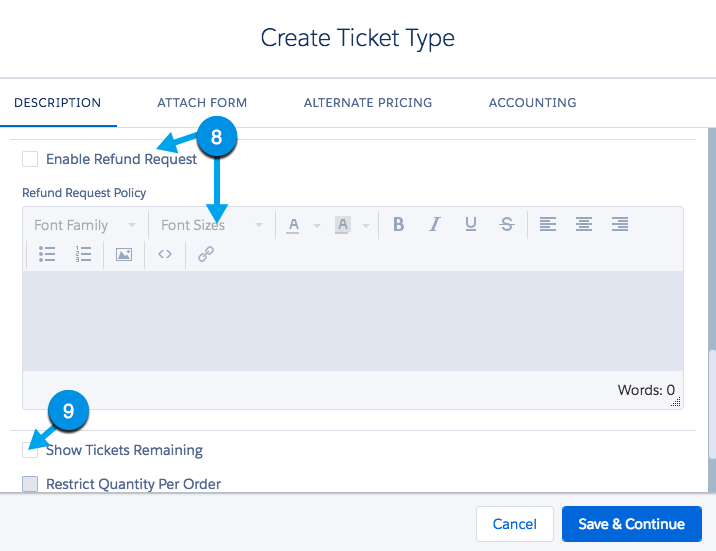
Task: Switch to the Attach Form tab
Action: tap(202, 103)
